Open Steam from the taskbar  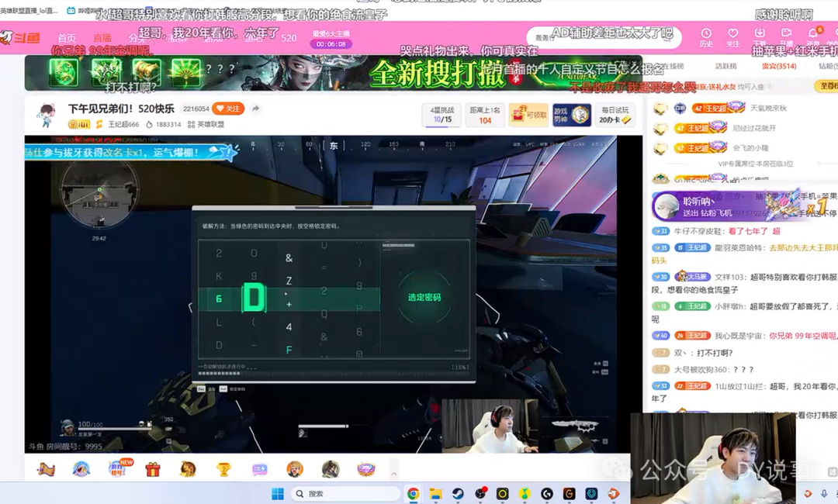[458, 494]
